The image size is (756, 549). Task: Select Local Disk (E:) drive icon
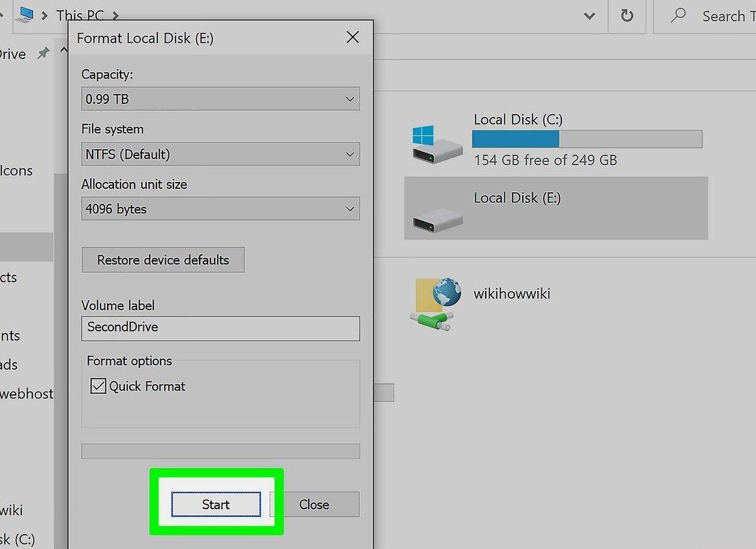click(437, 222)
